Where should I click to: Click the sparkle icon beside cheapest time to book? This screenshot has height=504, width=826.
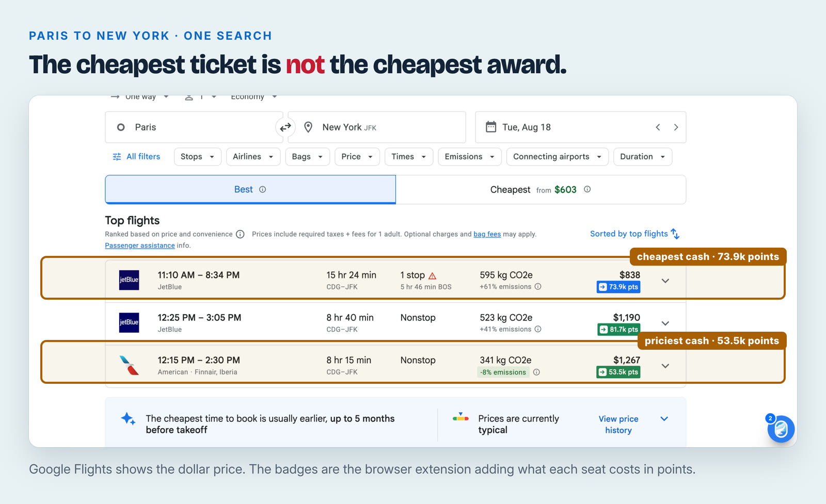128,418
